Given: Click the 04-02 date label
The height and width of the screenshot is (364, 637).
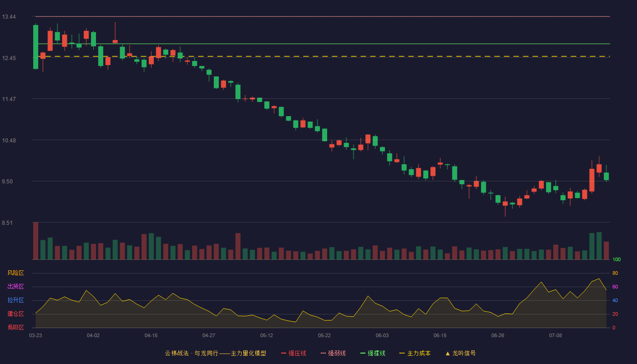Looking at the screenshot, I should (x=93, y=335).
